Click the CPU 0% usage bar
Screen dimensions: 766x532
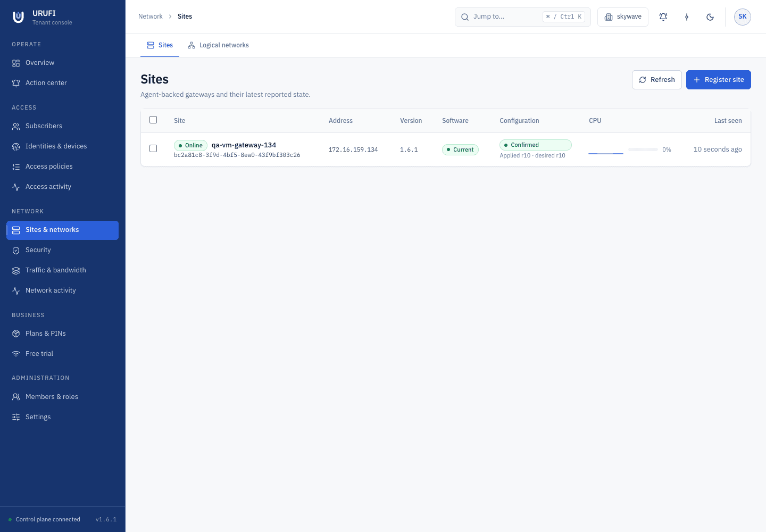coord(643,149)
